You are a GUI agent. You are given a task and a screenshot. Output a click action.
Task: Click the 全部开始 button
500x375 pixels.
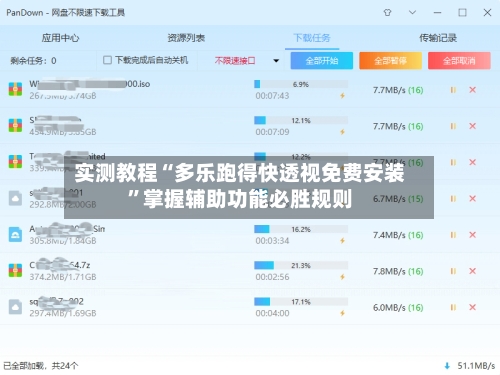point(322,61)
